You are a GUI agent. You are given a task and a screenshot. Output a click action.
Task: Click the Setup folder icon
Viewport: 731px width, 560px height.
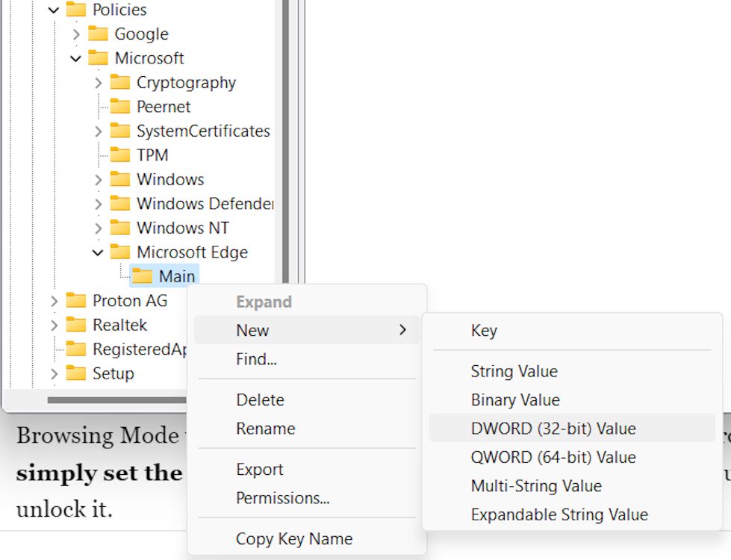(76, 373)
